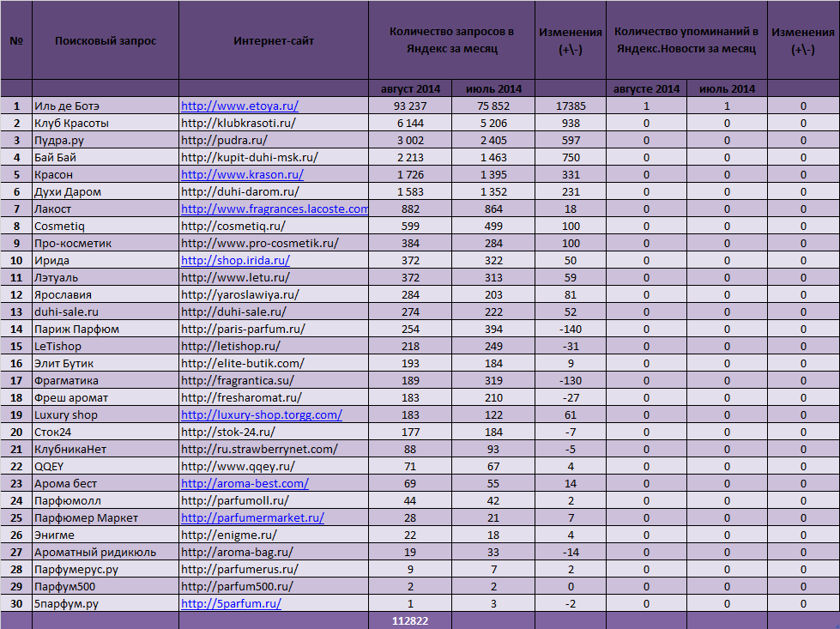Click the 'http://enigme.ru/' cell
This screenshot has height=629, width=840.
click(274, 535)
